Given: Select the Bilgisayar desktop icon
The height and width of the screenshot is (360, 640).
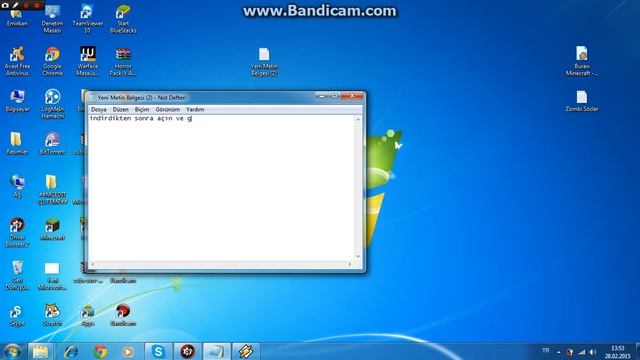Looking at the screenshot, I should [17, 101].
